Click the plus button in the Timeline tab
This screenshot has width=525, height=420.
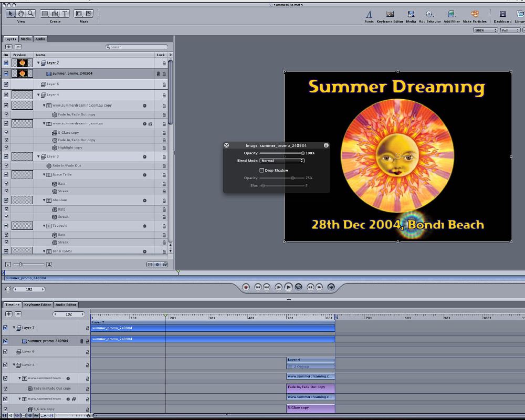tap(9, 314)
